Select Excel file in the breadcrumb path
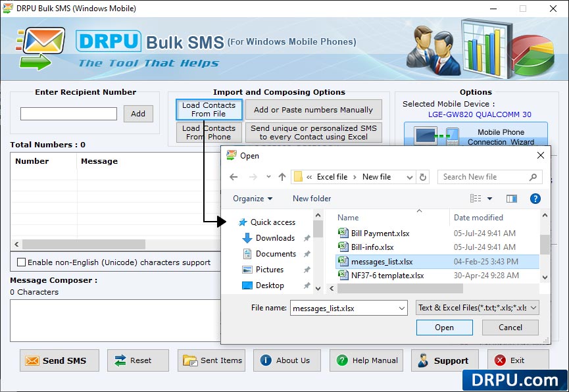 [332, 177]
